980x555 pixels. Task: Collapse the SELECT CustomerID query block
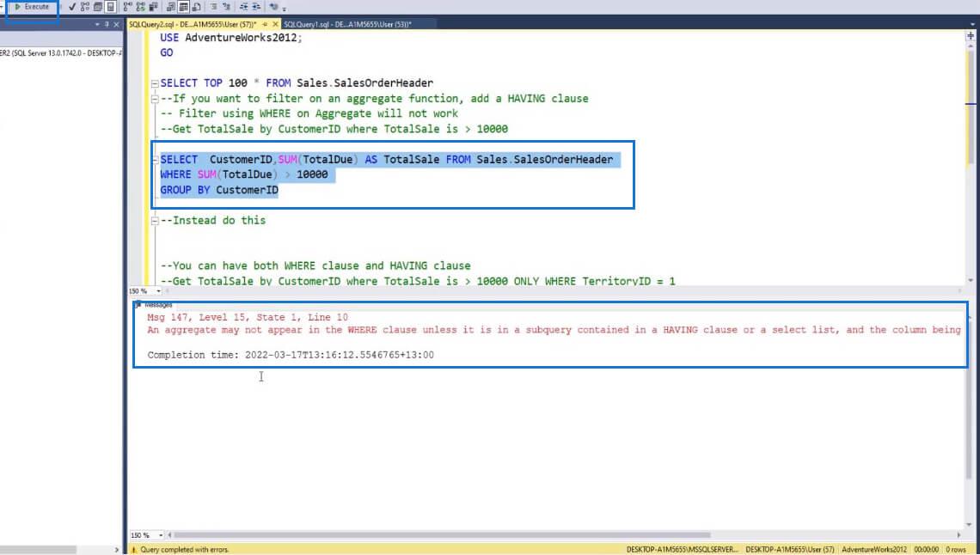(155, 160)
